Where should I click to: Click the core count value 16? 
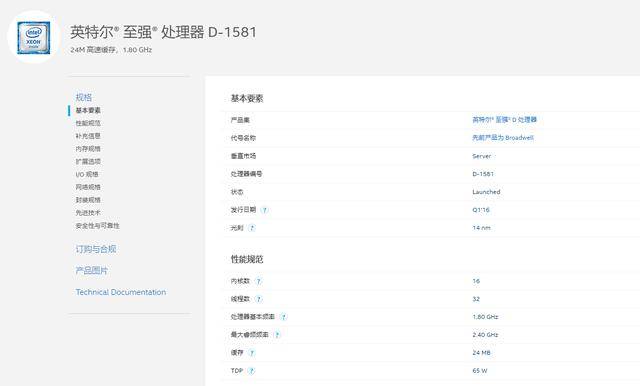(476, 281)
